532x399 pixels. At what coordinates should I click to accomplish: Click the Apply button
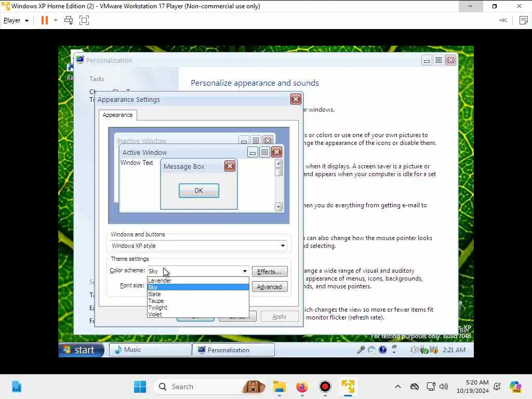(280, 316)
